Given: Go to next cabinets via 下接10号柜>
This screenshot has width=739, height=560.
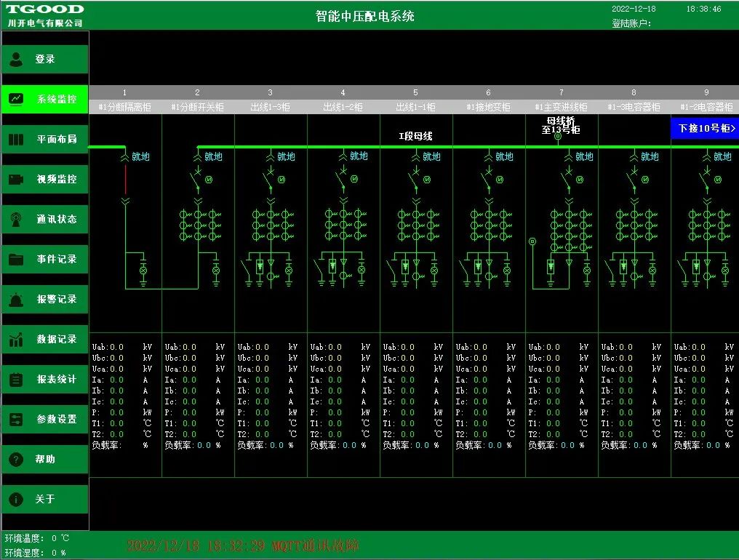Looking at the screenshot, I should coord(704,128).
